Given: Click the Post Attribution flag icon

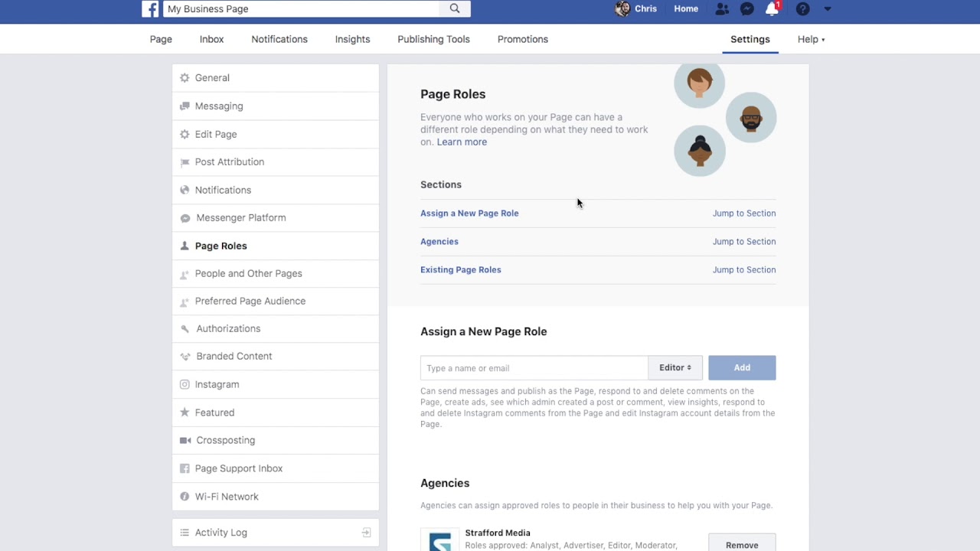Looking at the screenshot, I should [185, 162].
